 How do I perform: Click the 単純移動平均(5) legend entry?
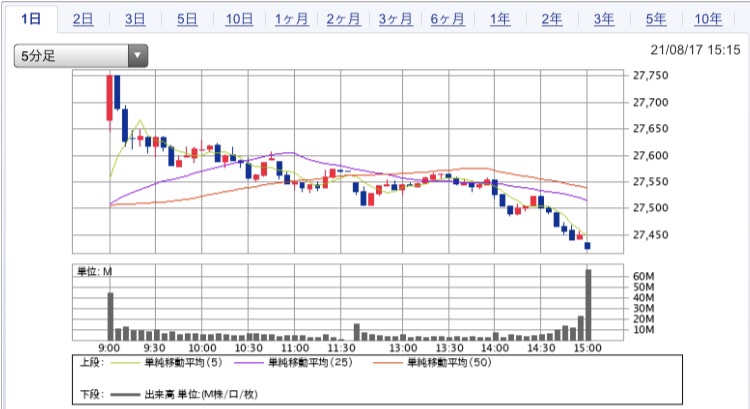183,363
